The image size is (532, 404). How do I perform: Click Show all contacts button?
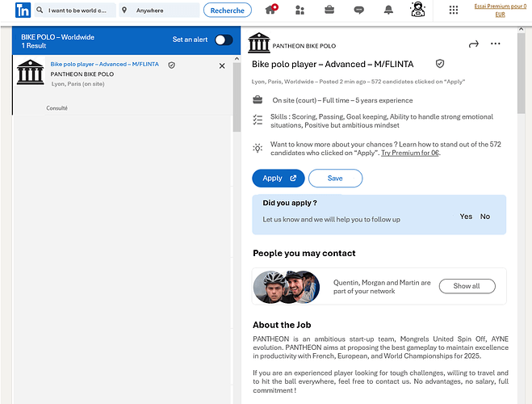pyautogui.click(x=467, y=286)
